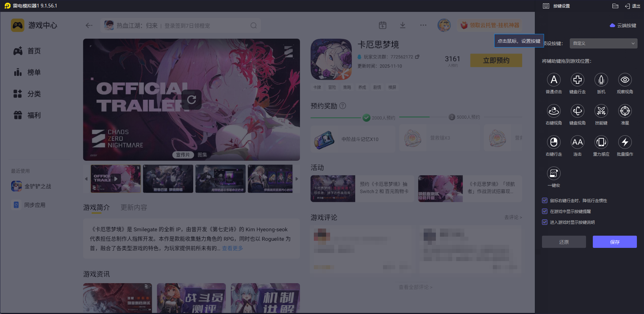This screenshot has height=314, width=644.
Task: Switch to the 游戏简介 tab
Action: coord(97,207)
